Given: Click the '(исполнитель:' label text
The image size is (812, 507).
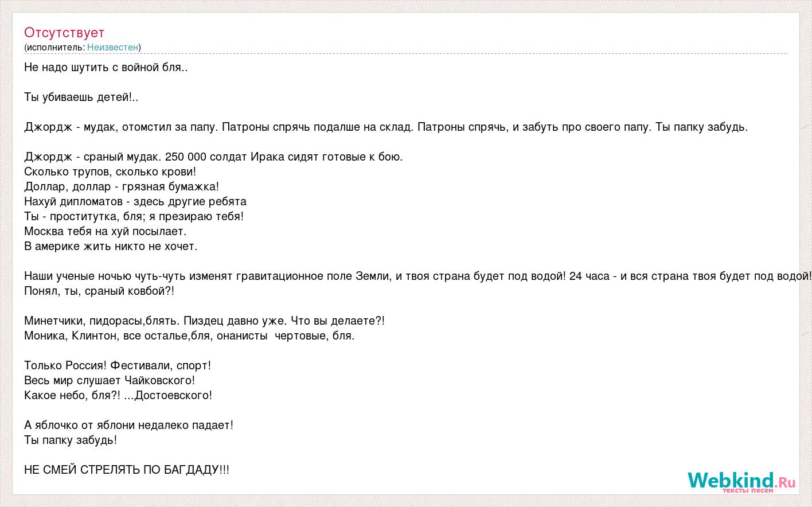Looking at the screenshot, I should [54, 47].
